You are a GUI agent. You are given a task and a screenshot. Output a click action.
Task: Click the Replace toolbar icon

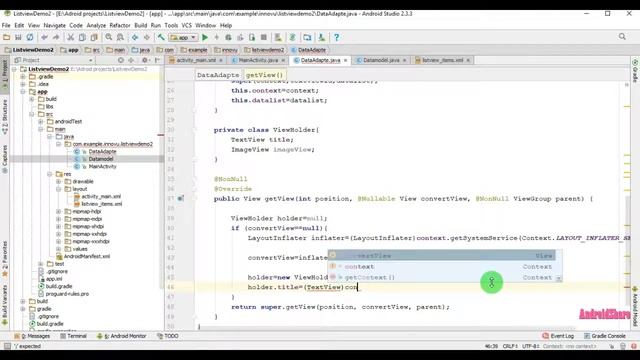(120, 37)
